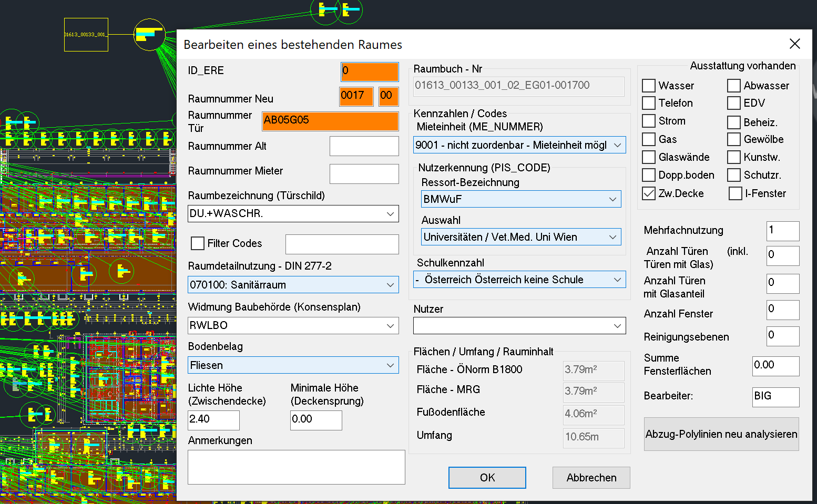This screenshot has height=504, width=817.
Task: Enable the Glaswände checkbox
Action: 649,157
